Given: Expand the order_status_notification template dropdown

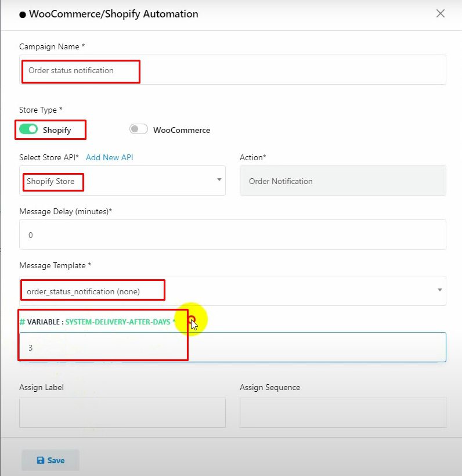Looking at the screenshot, I should [232, 291].
